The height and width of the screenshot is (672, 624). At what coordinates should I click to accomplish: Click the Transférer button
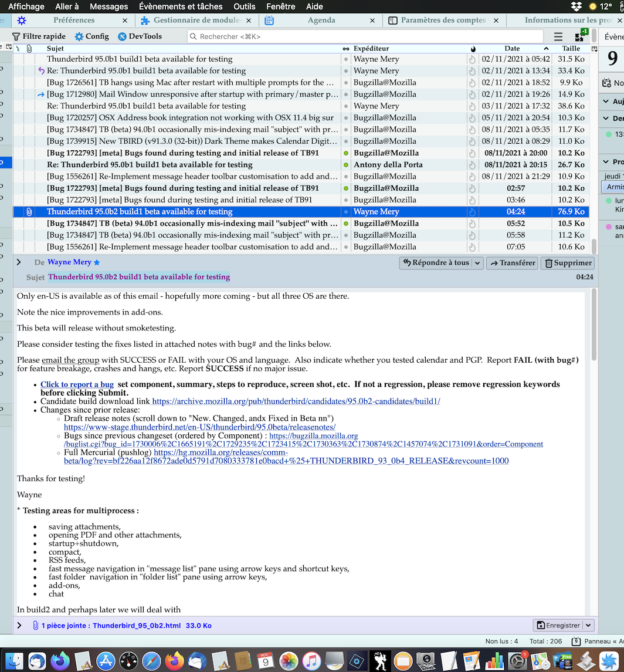pos(513,263)
